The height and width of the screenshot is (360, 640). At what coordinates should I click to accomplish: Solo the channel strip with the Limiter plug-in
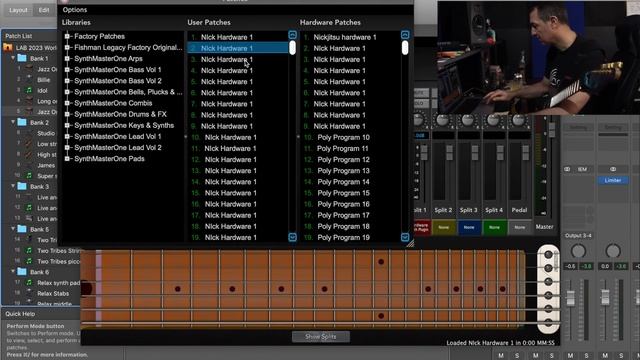[621, 356]
